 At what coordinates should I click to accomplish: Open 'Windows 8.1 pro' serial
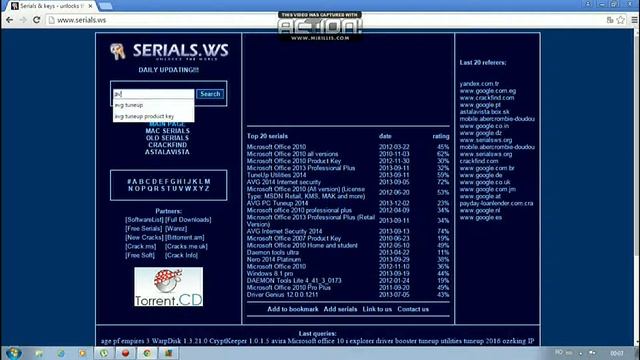[270, 273]
